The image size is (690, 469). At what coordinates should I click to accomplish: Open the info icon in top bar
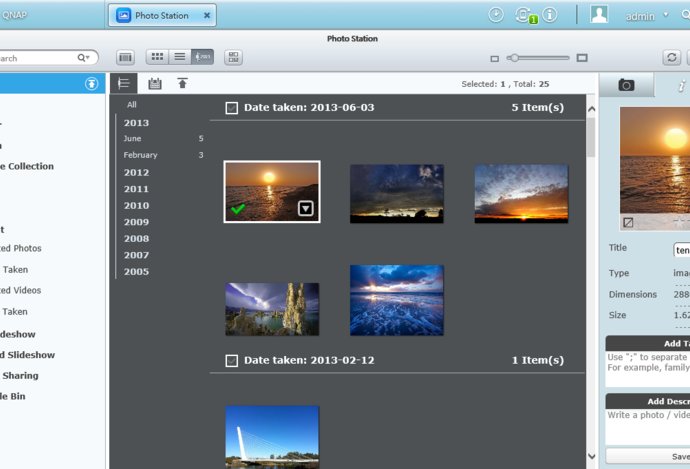pos(549,15)
